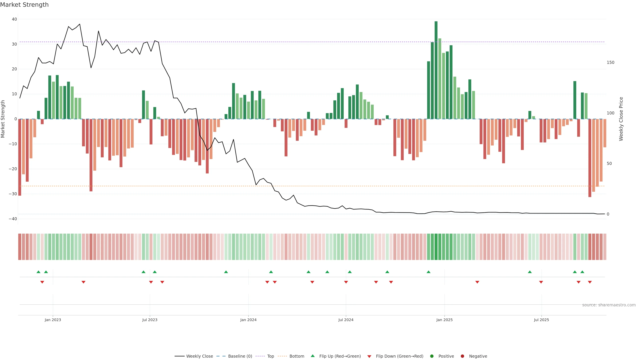Click the Flip Up green triangle legend icon

312,356
